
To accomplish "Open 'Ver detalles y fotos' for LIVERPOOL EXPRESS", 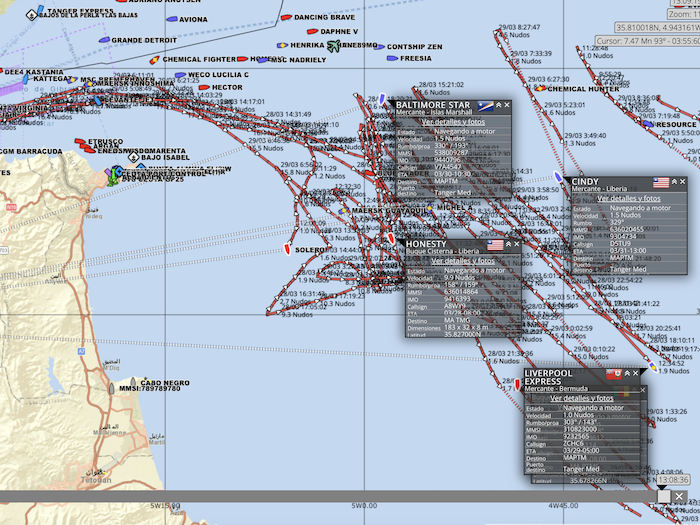I will tap(582, 398).
